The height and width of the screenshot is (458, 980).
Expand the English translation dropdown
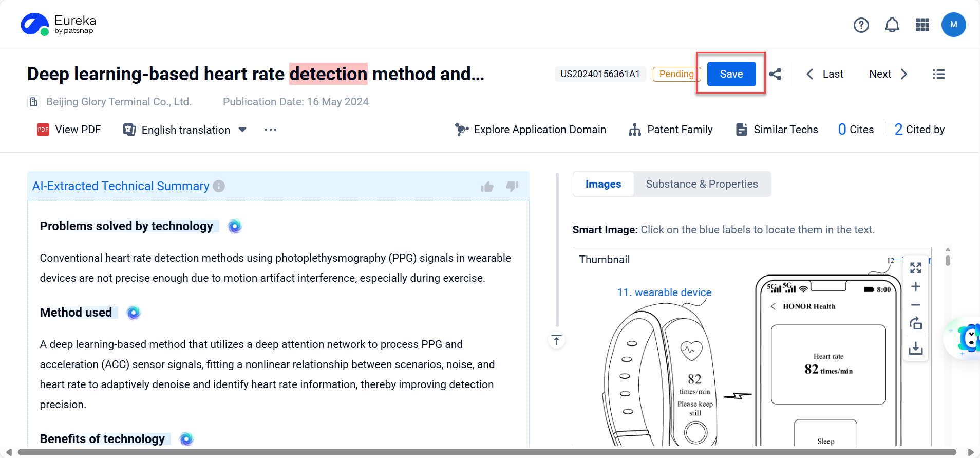pyautogui.click(x=242, y=130)
